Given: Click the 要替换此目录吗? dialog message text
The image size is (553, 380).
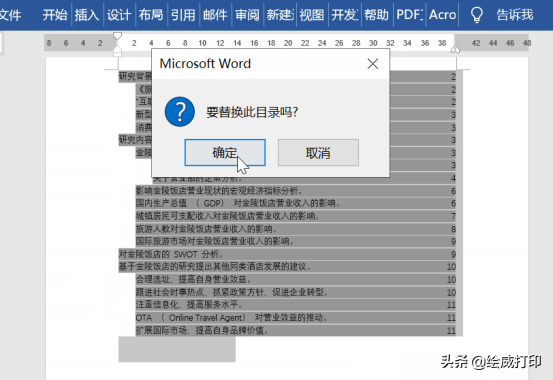Looking at the screenshot, I should coord(252,113).
